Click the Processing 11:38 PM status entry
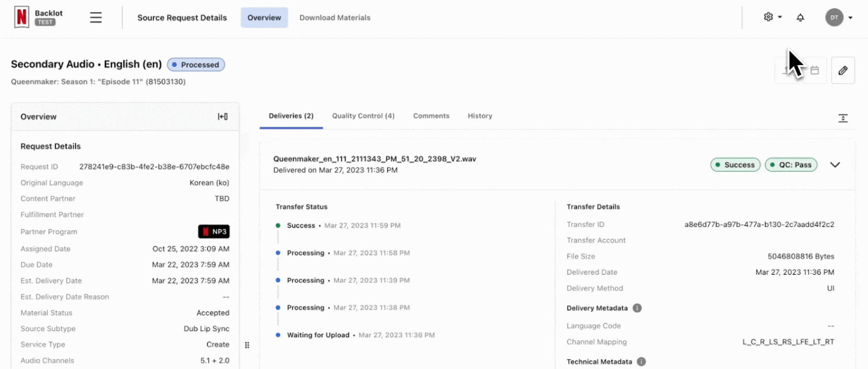Screen dimensions: 868x369 pos(343,308)
